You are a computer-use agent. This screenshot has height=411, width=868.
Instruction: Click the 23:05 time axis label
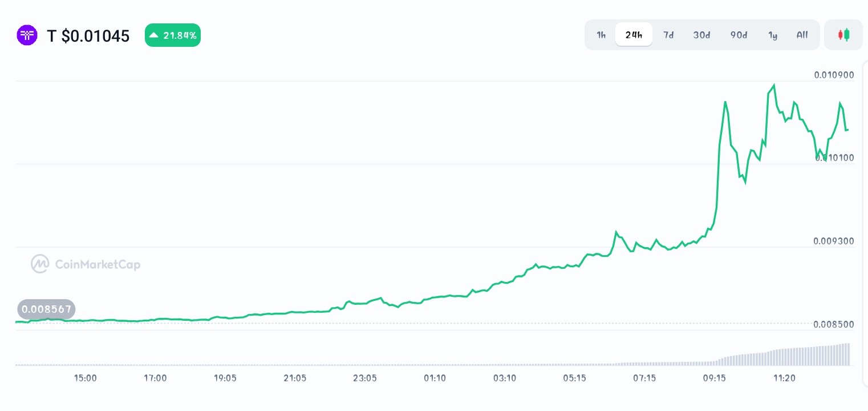tap(365, 378)
